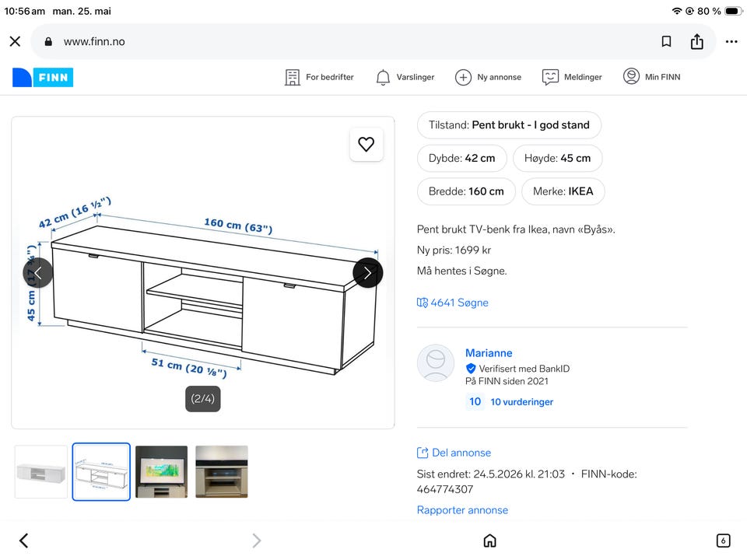Image resolution: width=747 pixels, height=560 pixels.
Task: Go forward with browser forward arrow
Action: coord(256,541)
